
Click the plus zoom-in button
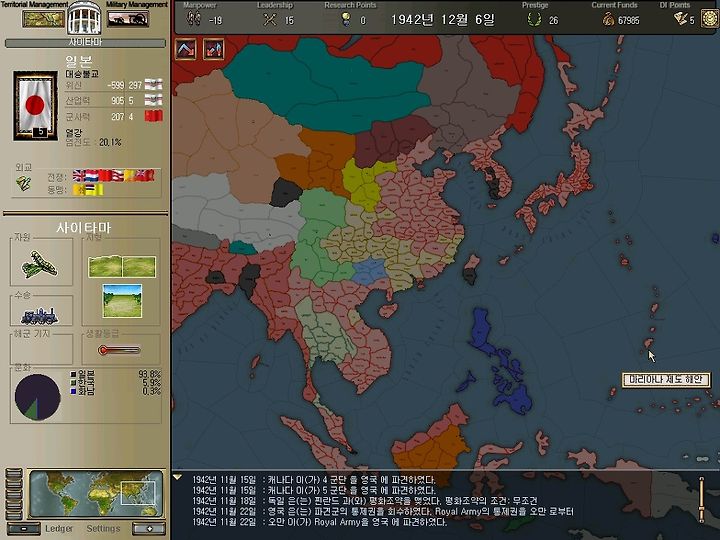click(x=149, y=529)
